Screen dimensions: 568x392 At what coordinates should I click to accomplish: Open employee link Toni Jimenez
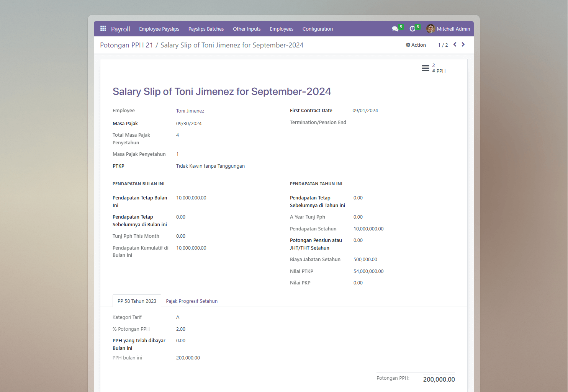pyautogui.click(x=190, y=111)
